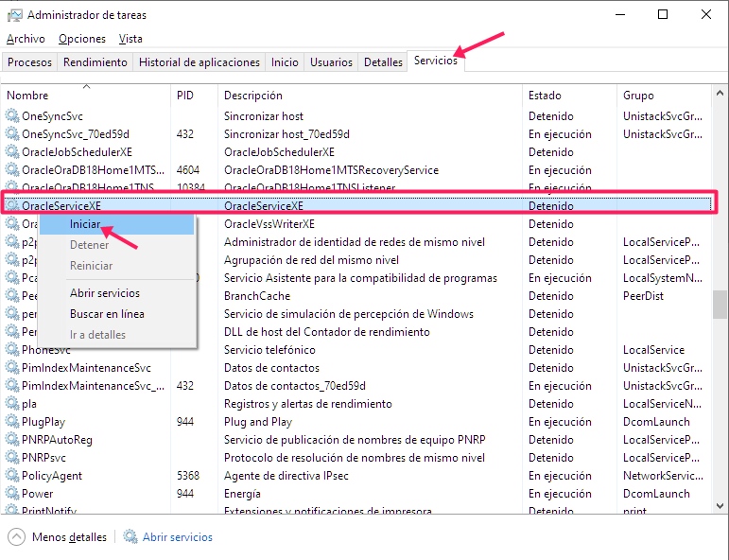Click the Power service gear icon
Screen dimensions: 729x560
pyautogui.click(x=12, y=494)
